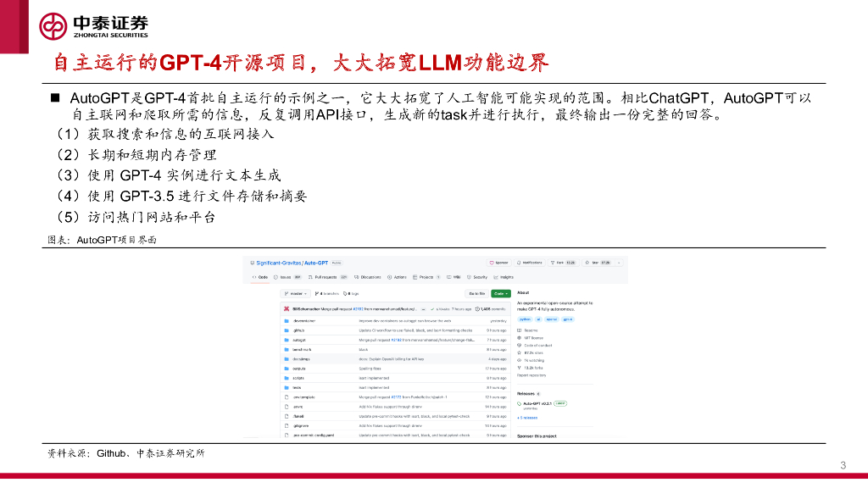This screenshot has height=488, width=868.
Task: Click the file icon beside .flake8
Action: point(287,416)
